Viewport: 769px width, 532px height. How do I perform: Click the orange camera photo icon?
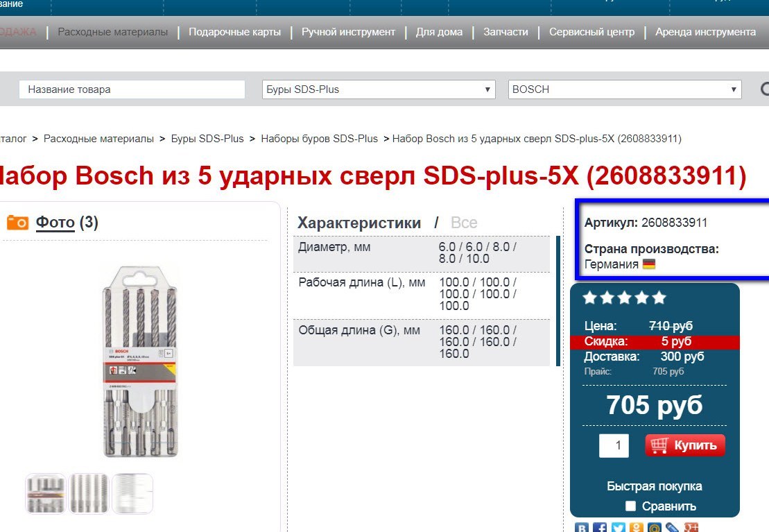(17, 222)
